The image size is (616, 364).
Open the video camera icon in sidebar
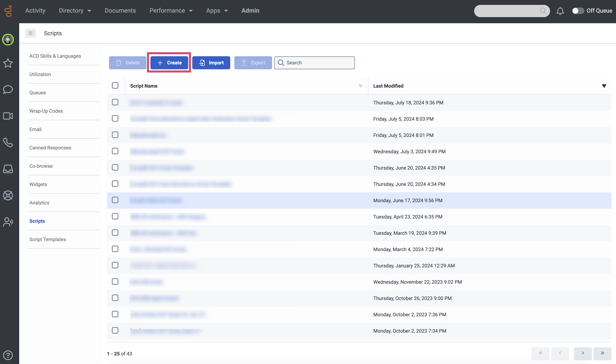point(8,116)
